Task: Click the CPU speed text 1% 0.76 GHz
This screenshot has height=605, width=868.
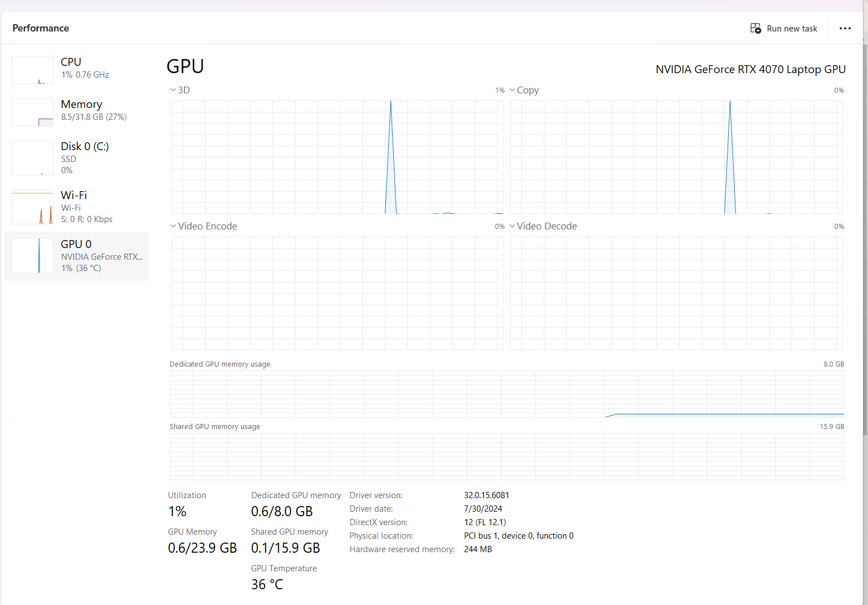Action: (85, 75)
